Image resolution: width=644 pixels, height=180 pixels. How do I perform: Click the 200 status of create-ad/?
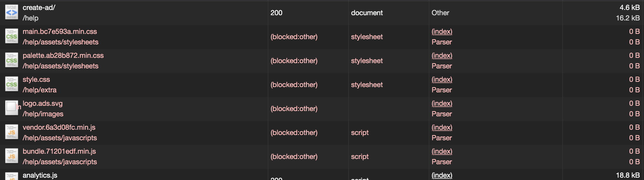tap(276, 13)
